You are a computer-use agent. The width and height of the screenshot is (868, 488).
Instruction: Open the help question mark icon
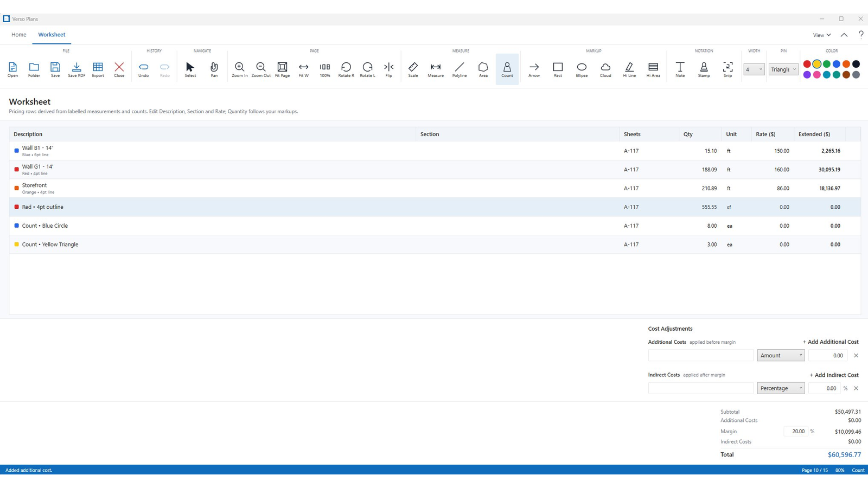[x=861, y=34]
